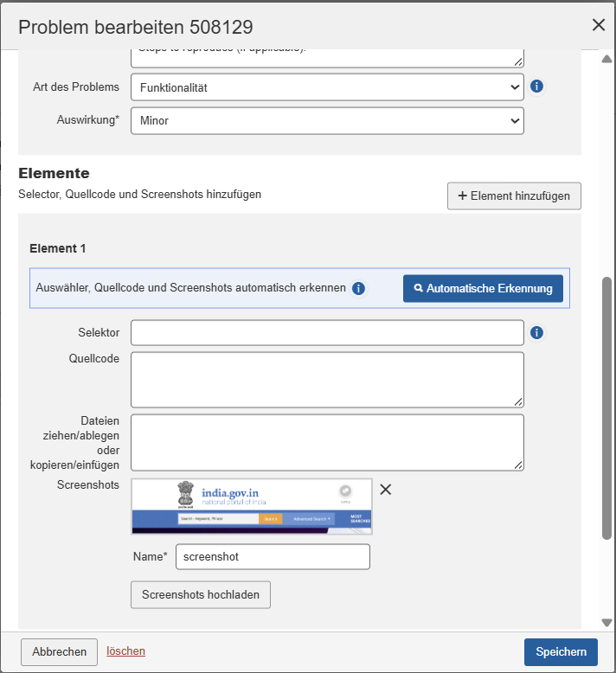Click the scrollbar up arrow
This screenshot has width=616, height=673.
point(606,59)
